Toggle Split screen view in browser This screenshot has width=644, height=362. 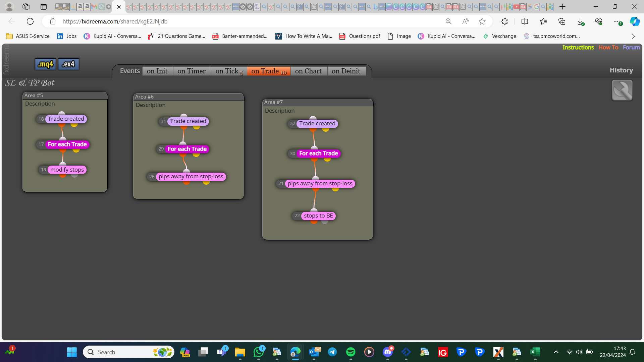[525, 21]
